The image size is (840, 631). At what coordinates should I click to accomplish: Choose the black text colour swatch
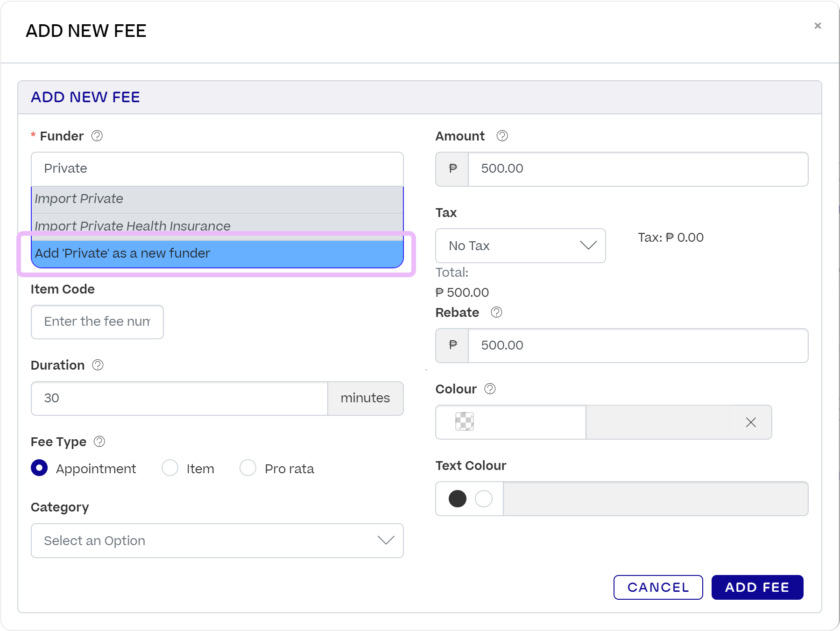(458, 498)
